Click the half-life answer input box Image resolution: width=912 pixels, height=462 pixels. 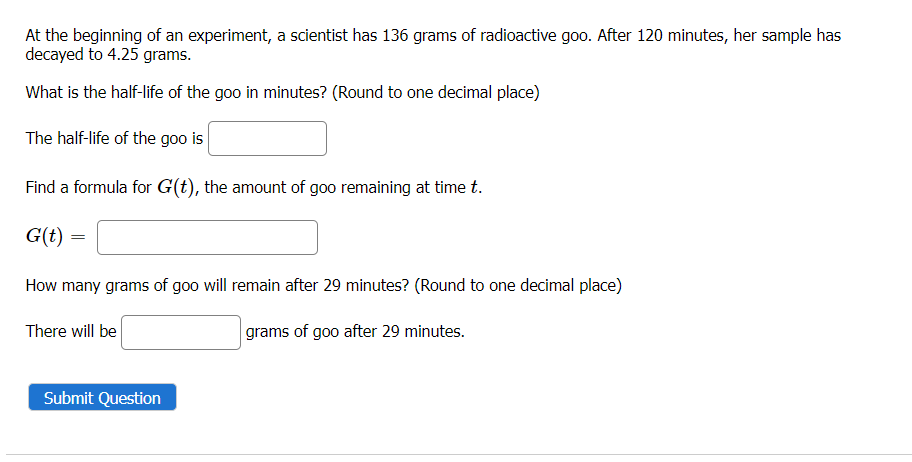(x=268, y=138)
